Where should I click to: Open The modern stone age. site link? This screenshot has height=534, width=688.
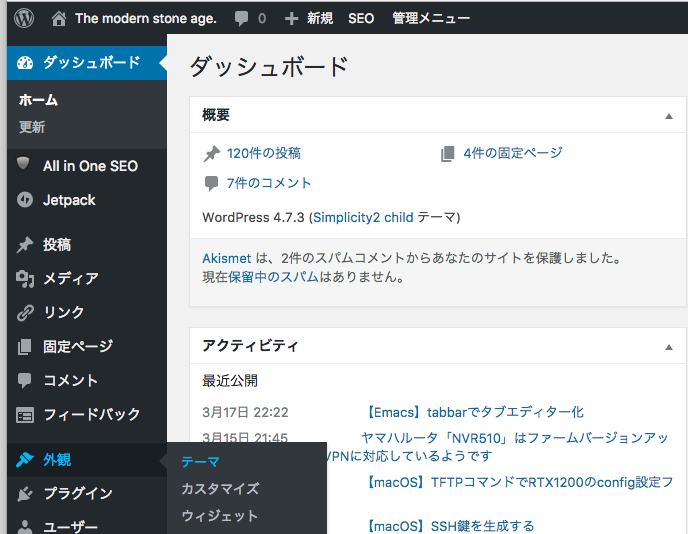click(146, 18)
